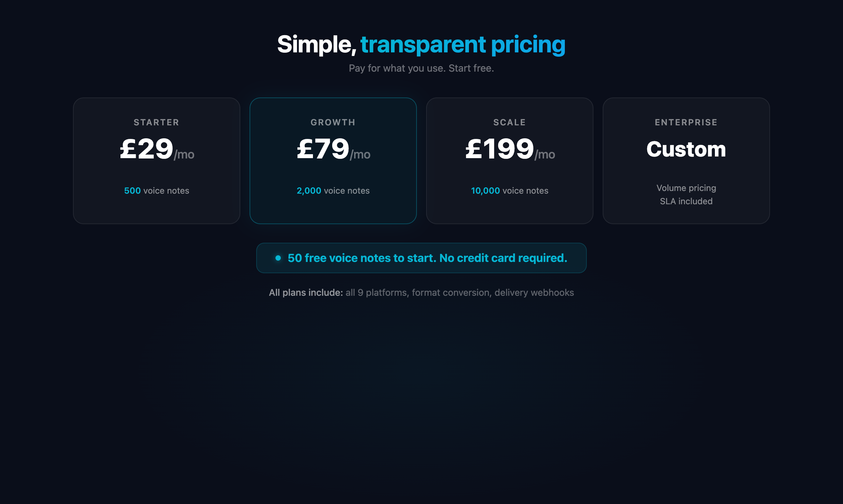Viewport: 843px width, 504px height.
Task: Click the 2,000 voice notes text
Action: (x=333, y=191)
